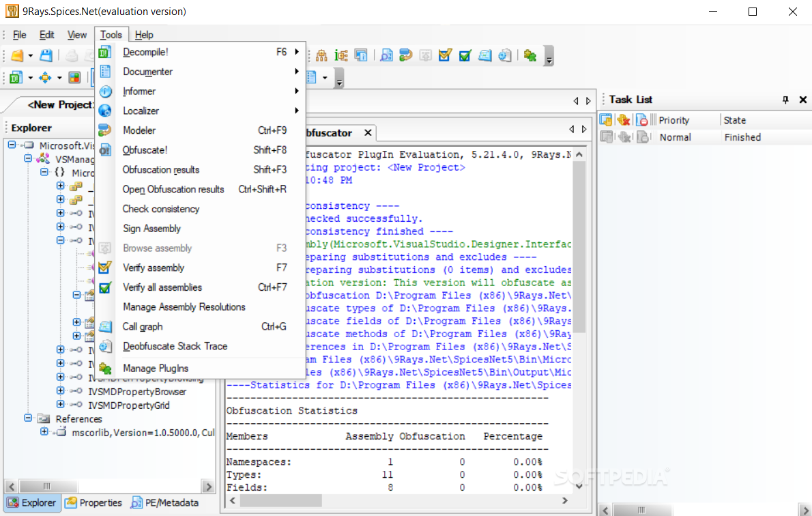Choose Decompile! from Tools menu
Screen dimensions: 812x516
pos(201,52)
